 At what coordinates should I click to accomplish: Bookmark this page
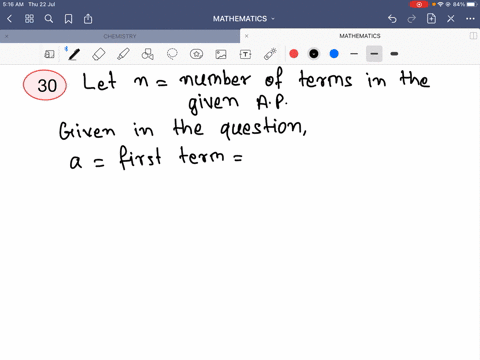coord(68,19)
